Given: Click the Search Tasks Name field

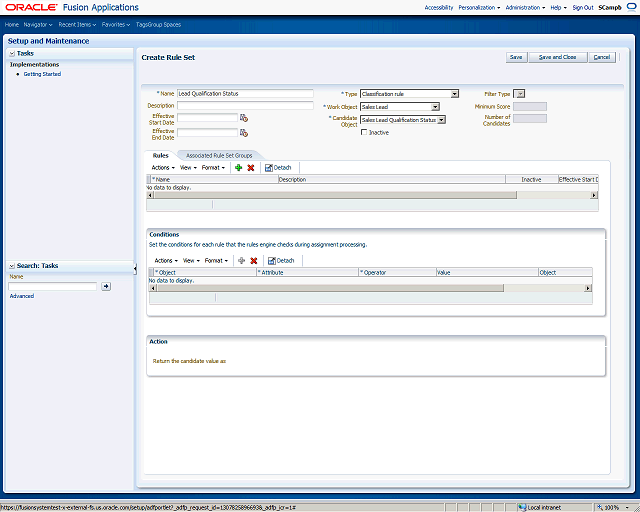Looking at the screenshot, I should (53, 286).
